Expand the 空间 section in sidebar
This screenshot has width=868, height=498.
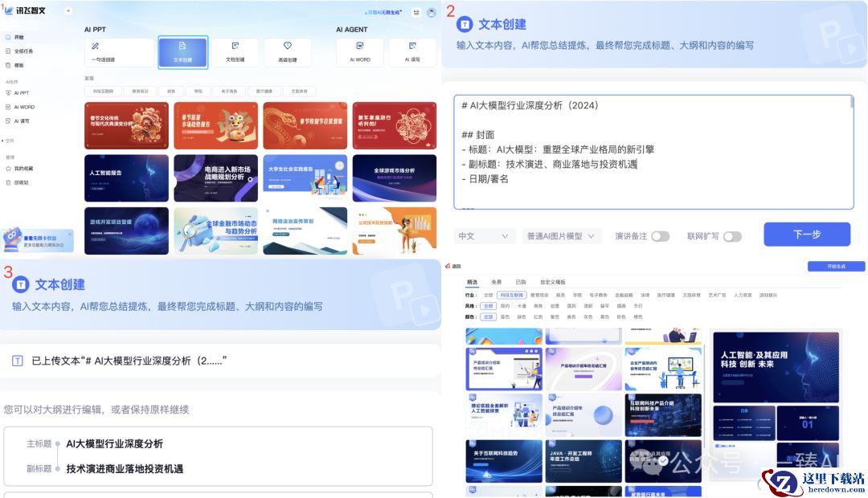(x=10, y=141)
